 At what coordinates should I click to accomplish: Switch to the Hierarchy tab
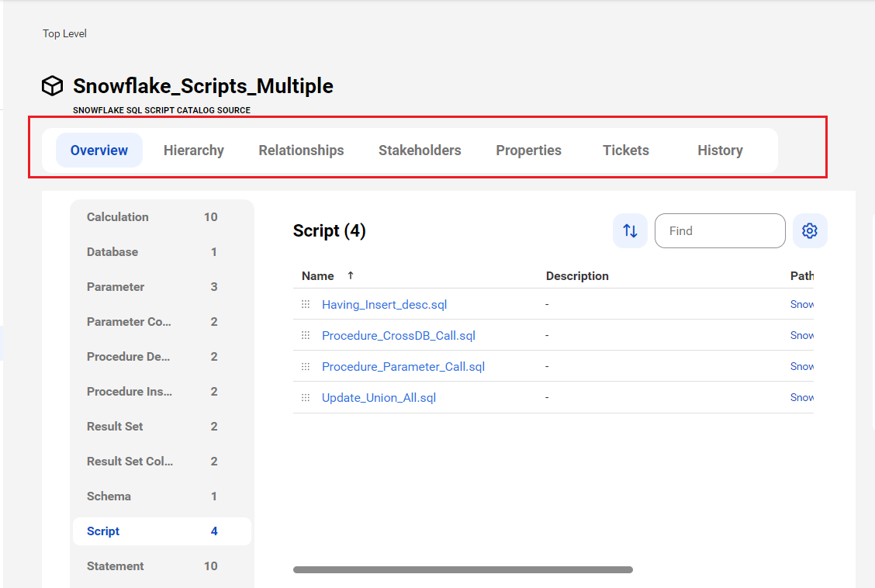pos(194,150)
